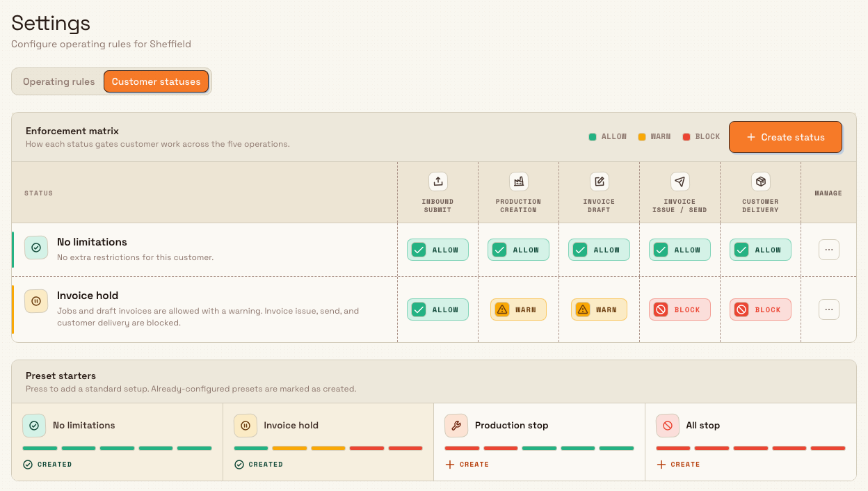The width and height of the screenshot is (868, 491).
Task: Toggle No limitations Production Creation ALLOW chip
Action: (519, 250)
